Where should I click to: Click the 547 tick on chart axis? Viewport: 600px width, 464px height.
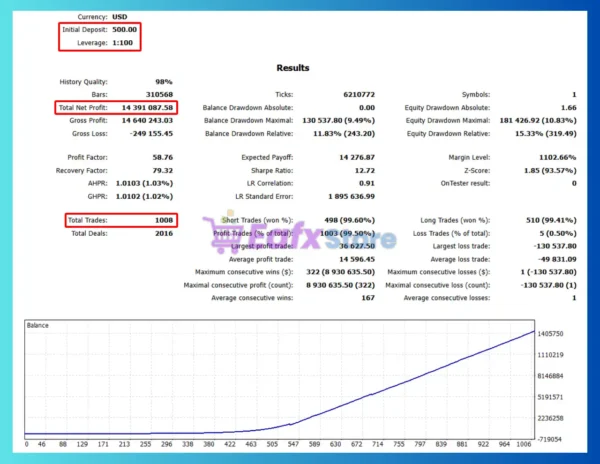[x=293, y=444]
